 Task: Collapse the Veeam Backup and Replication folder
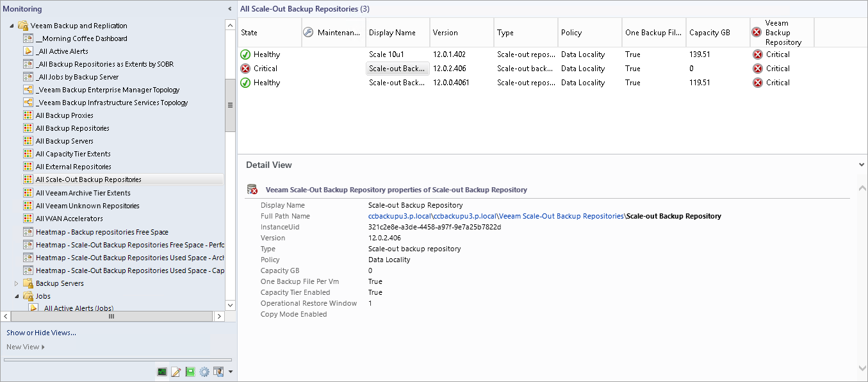coord(12,26)
